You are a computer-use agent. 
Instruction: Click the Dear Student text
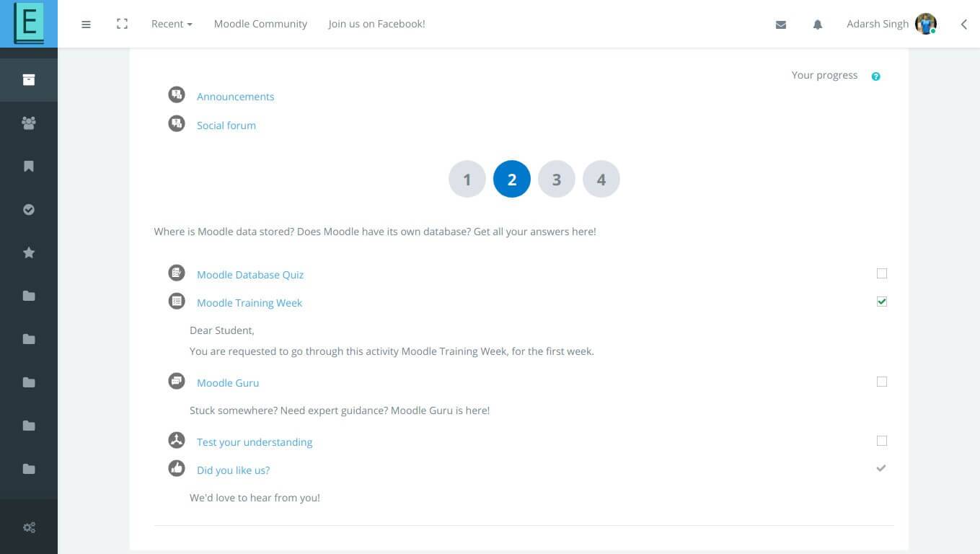[x=222, y=330]
